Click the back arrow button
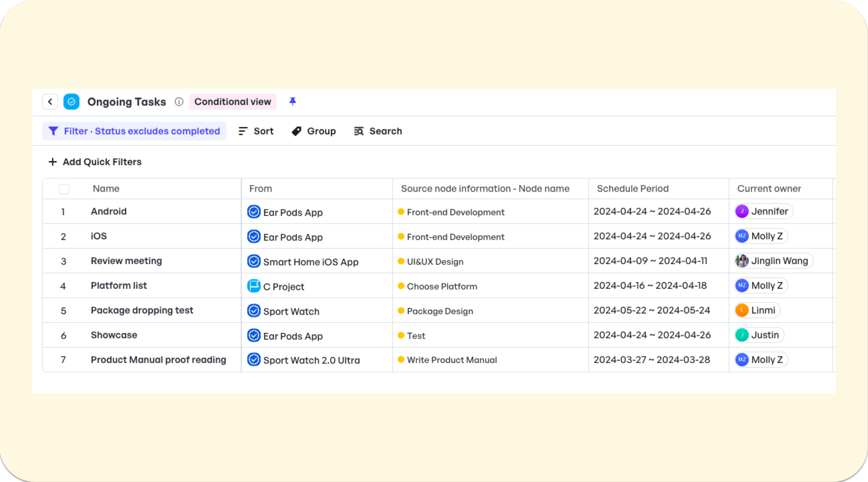The image size is (868, 482). pos(50,102)
